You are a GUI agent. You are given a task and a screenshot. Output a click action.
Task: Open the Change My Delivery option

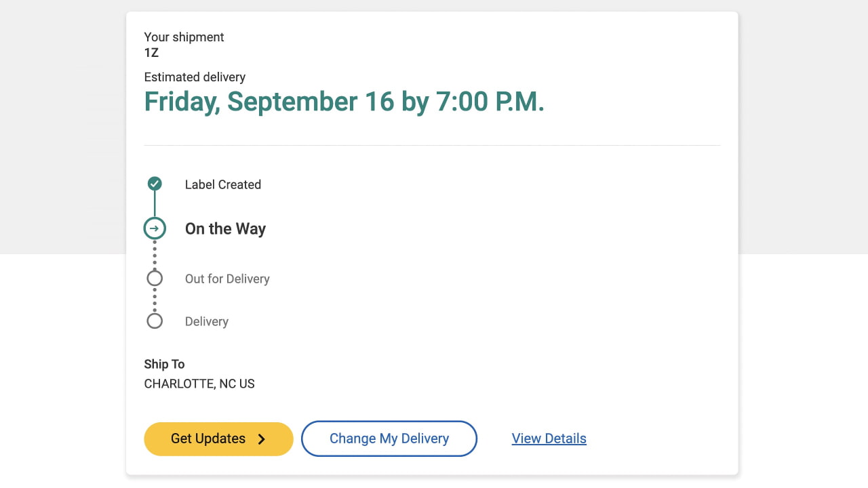point(389,439)
